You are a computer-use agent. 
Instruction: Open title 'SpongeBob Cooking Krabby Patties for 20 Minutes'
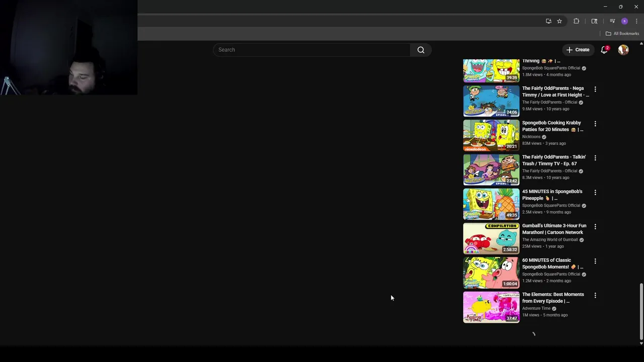pyautogui.click(x=552, y=126)
